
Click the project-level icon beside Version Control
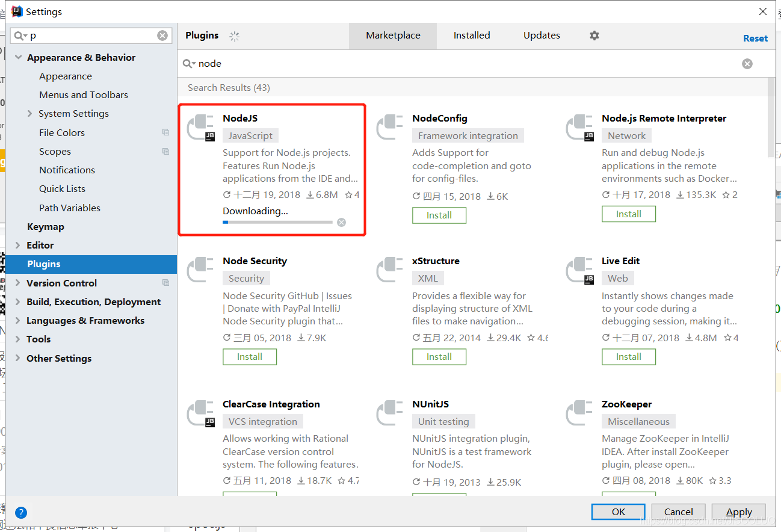tap(165, 283)
